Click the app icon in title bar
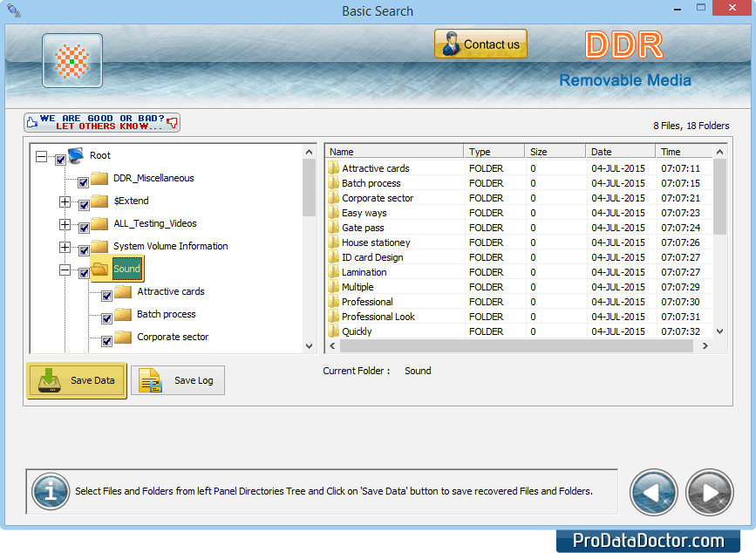 tap(13, 10)
